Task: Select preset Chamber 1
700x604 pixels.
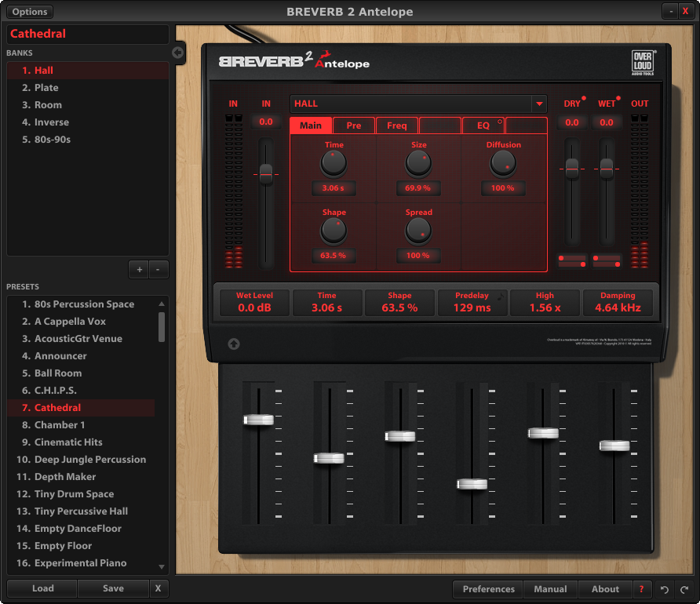Action: point(81,425)
